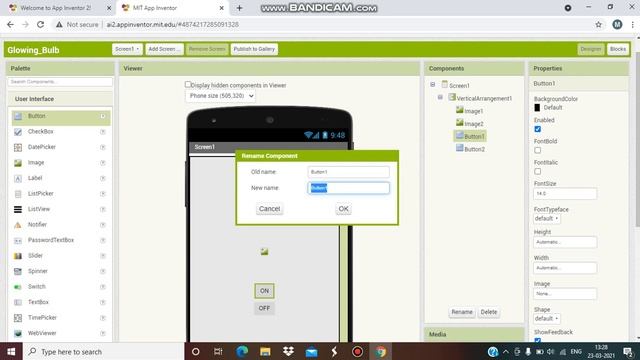640x360 pixels.
Task: Click the Image property field
Action: tap(565, 293)
